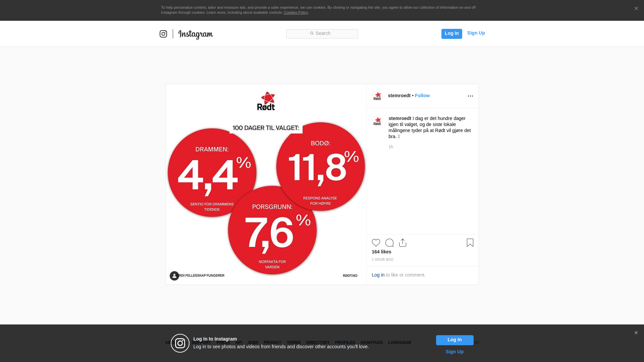
Task: Click stemroedt avatar in post header
Action: click(377, 96)
